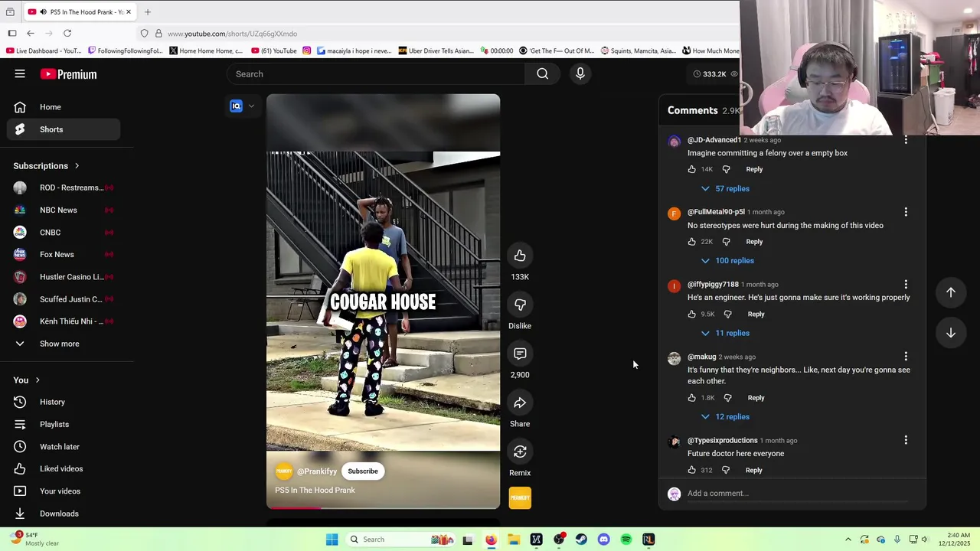Click the browser address bar URL
The image size is (980, 551).
[x=232, y=34]
